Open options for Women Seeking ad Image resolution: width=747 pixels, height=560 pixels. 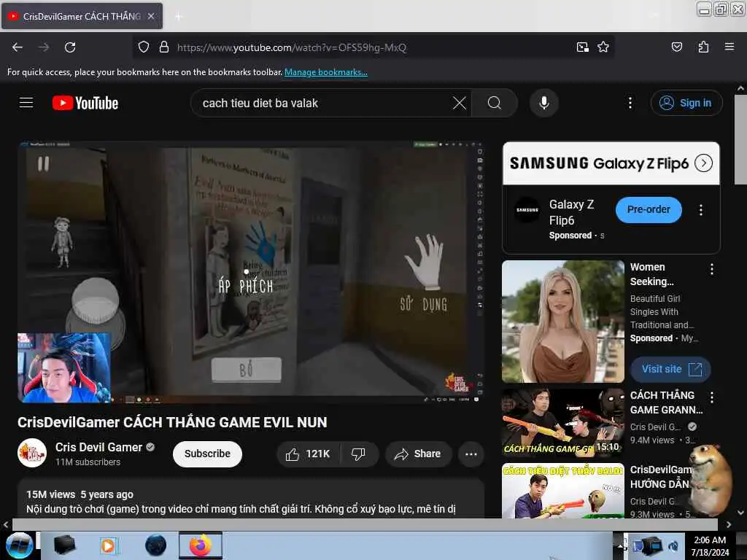click(x=712, y=270)
